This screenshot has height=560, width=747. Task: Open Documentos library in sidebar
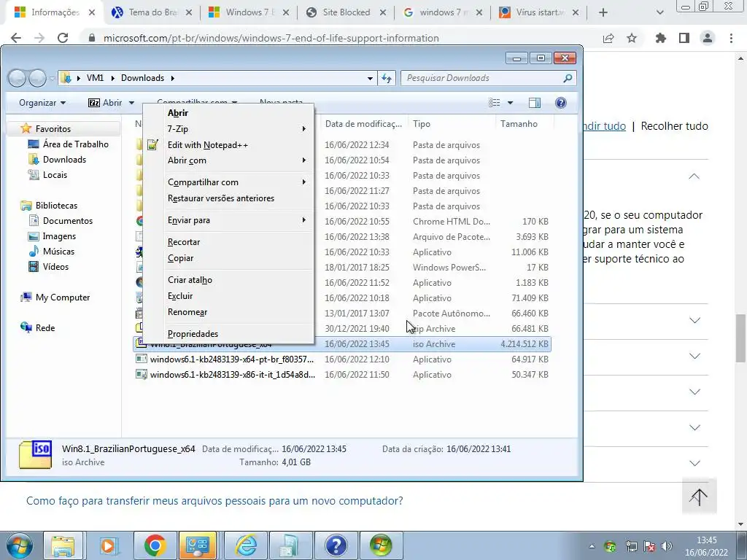point(61,221)
